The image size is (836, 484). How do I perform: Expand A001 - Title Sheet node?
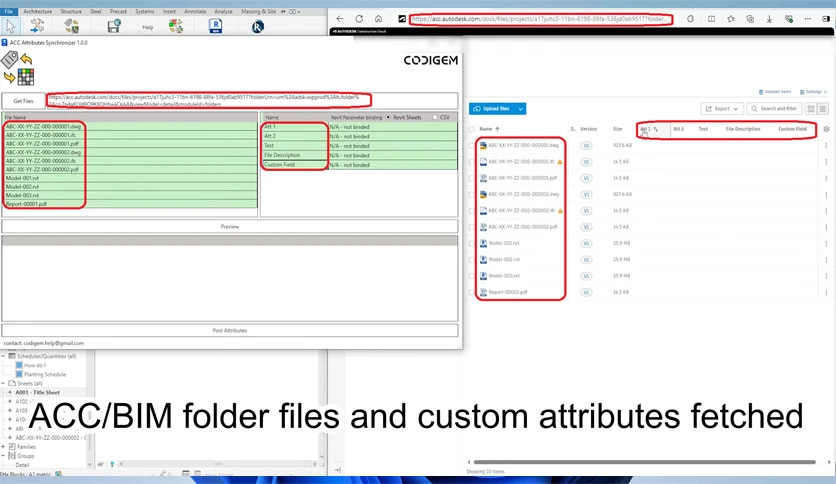pyautogui.click(x=10, y=392)
